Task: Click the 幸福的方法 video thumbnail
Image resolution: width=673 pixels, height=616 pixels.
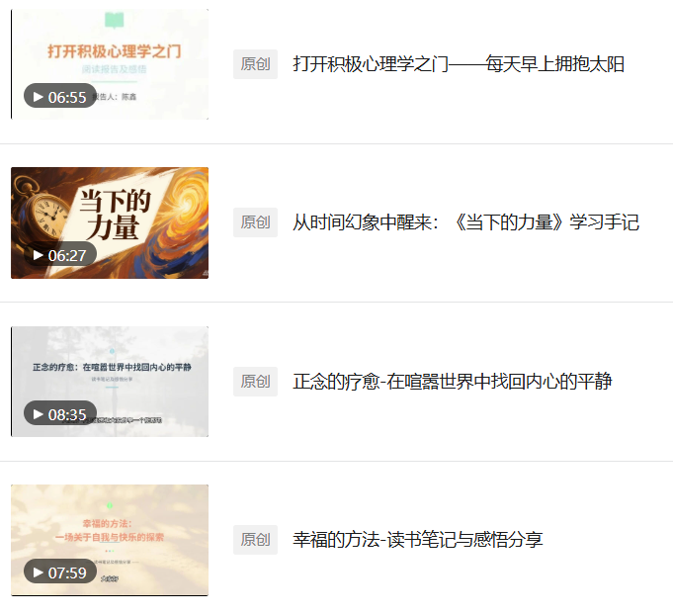Action: click(x=110, y=540)
